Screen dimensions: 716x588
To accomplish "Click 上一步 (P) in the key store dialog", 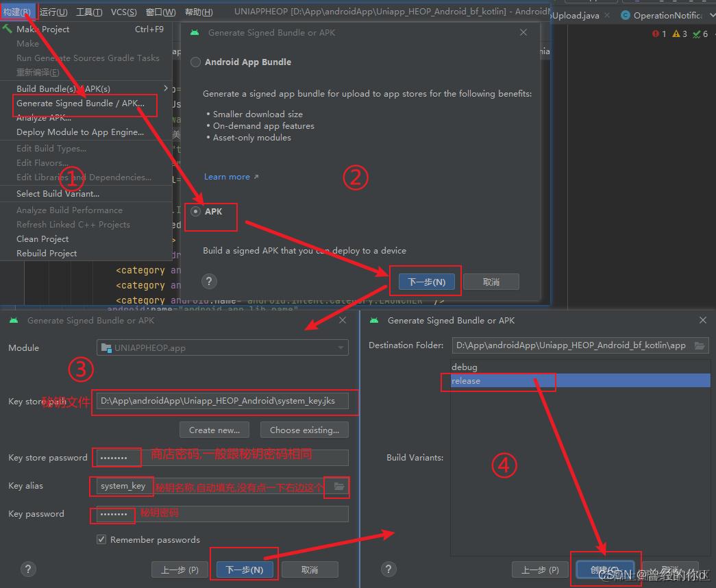I will point(180,569).
